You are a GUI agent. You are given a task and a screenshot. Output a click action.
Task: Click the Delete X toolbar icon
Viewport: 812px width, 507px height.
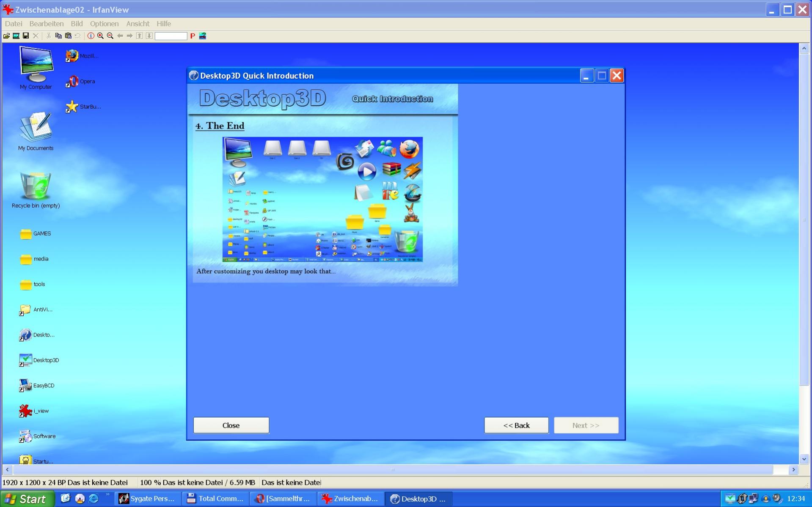point(36,36)
